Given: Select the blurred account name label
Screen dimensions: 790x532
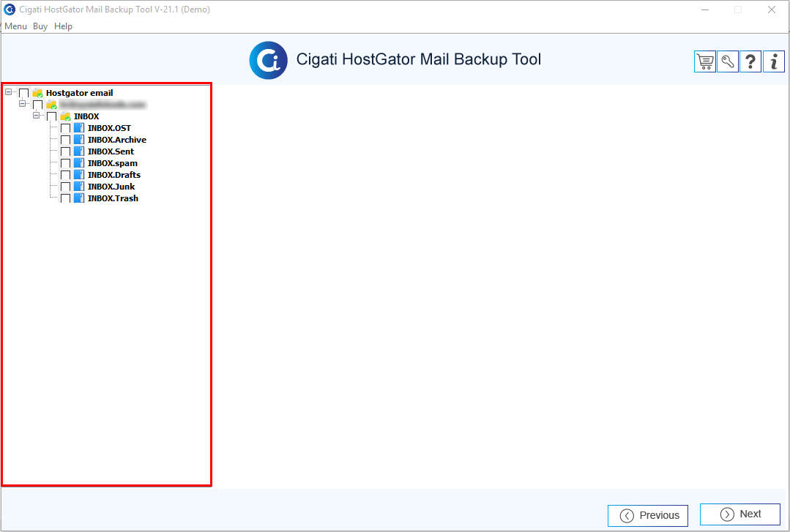Looking at the screenshot, I should 103,105.
